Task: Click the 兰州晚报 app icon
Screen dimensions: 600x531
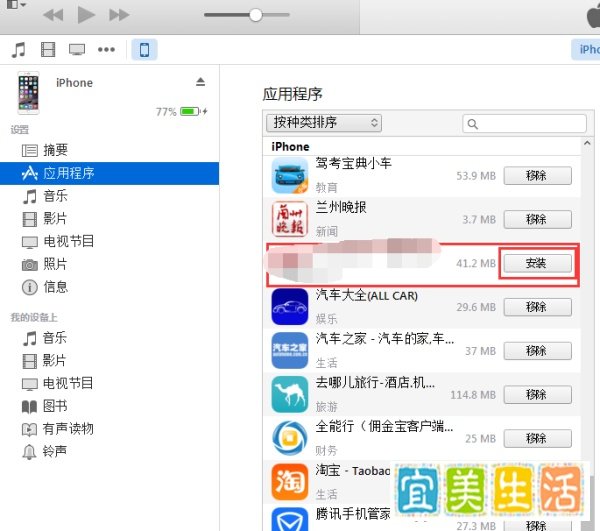Action: click(290, 219)
